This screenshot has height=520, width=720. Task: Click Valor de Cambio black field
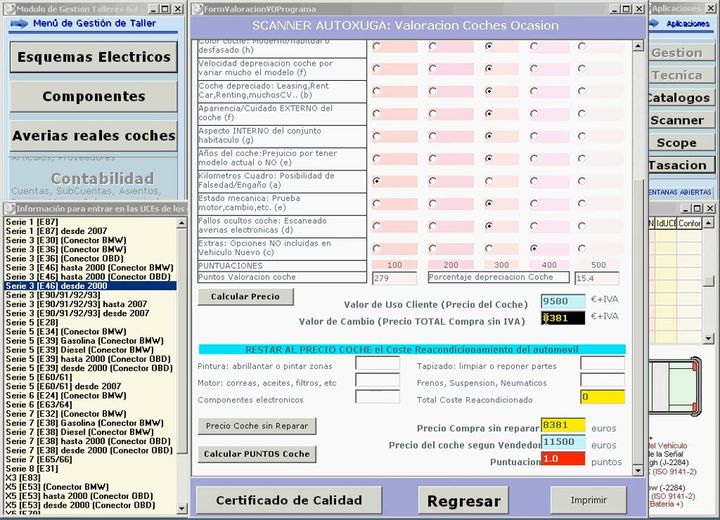pyautogui.click(x=563, y=318)
